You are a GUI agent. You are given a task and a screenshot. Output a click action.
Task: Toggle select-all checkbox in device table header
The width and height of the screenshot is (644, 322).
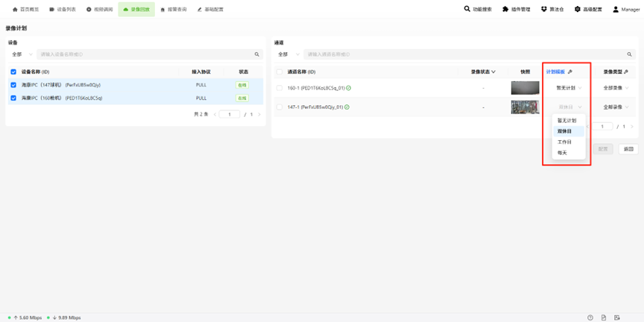[x=13, y=72]
